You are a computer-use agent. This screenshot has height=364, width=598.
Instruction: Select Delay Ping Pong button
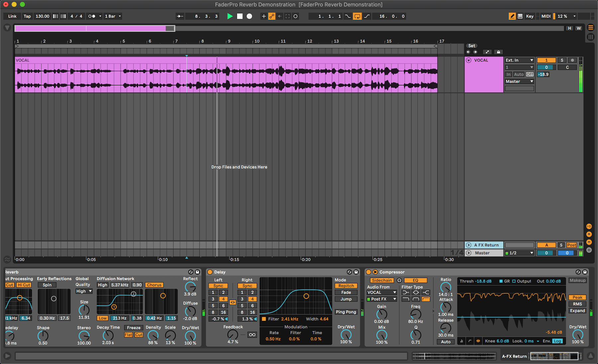(346, 312)
